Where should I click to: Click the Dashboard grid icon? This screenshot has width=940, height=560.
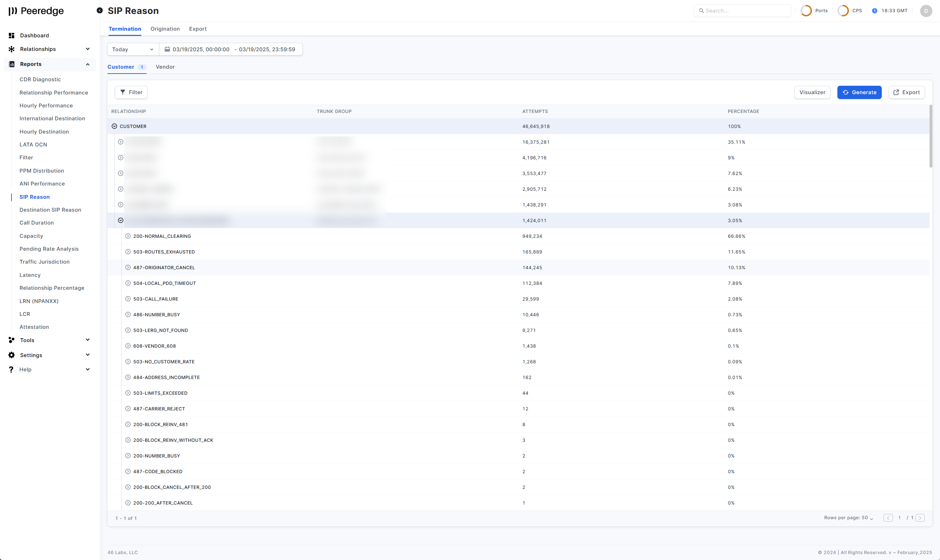[11, 36]
